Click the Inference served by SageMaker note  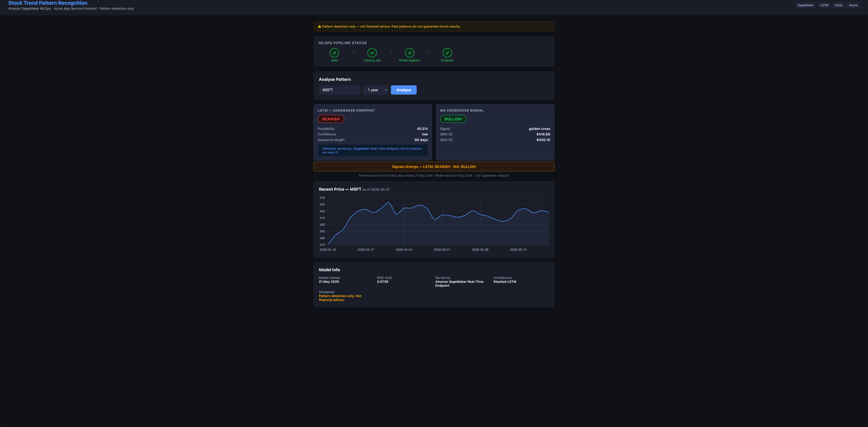(373, 150)
